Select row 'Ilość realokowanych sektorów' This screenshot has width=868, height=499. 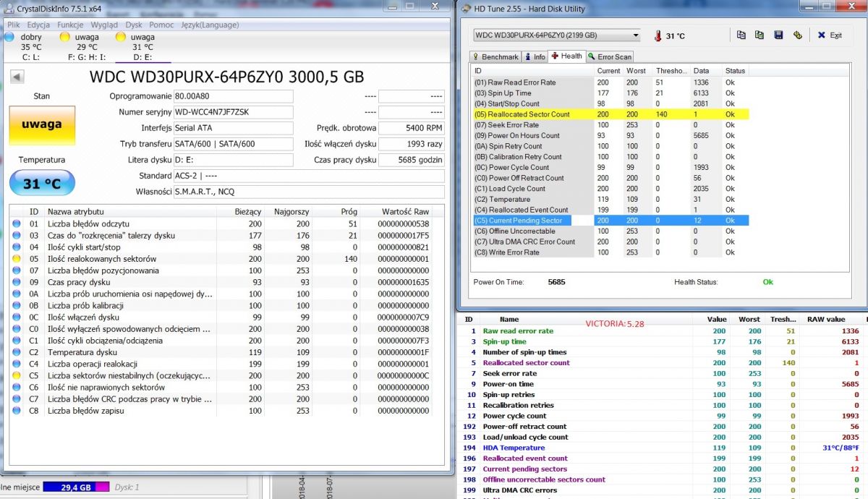tap(222, 259)
